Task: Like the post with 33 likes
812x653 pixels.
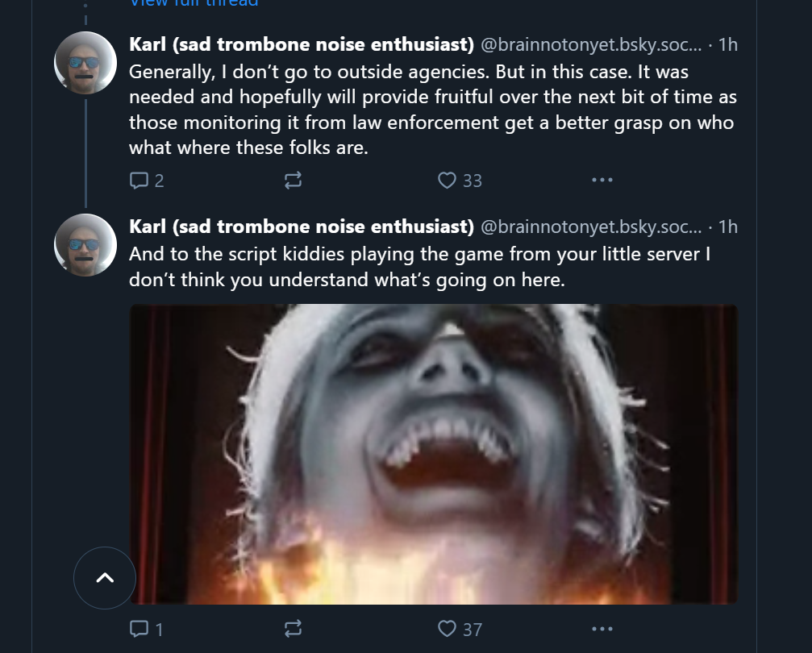Action: tap(448, 181)
